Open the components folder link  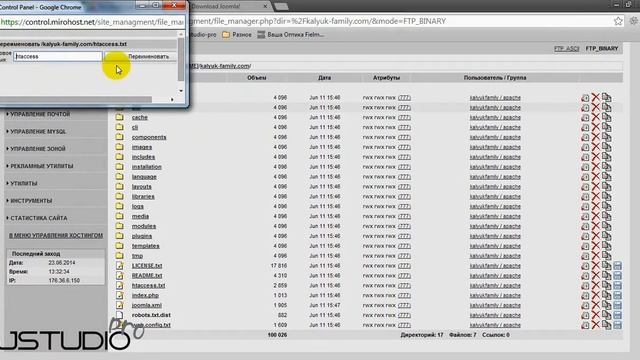pos(149,137)
